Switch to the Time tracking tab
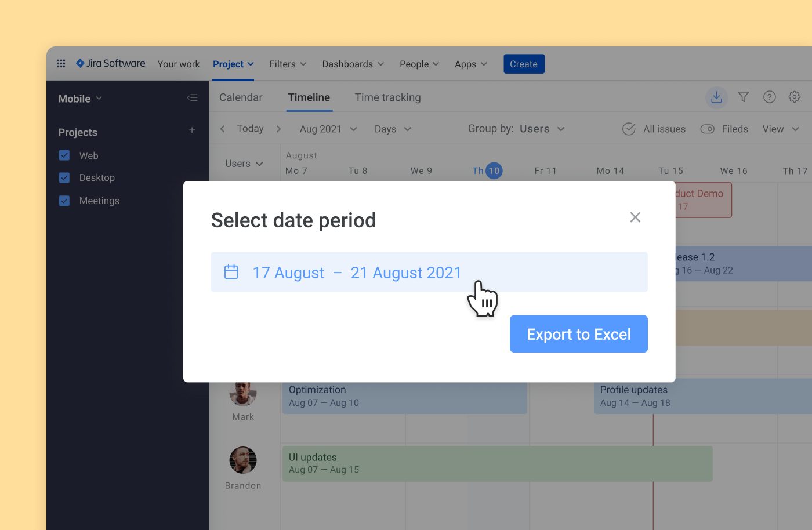 (387, 97)
